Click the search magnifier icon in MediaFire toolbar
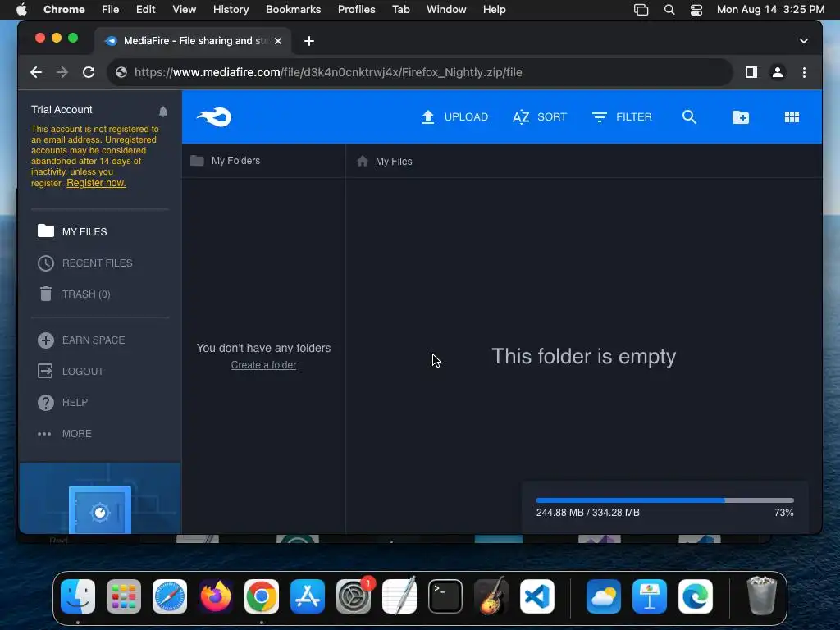 (x=689, y=116)
